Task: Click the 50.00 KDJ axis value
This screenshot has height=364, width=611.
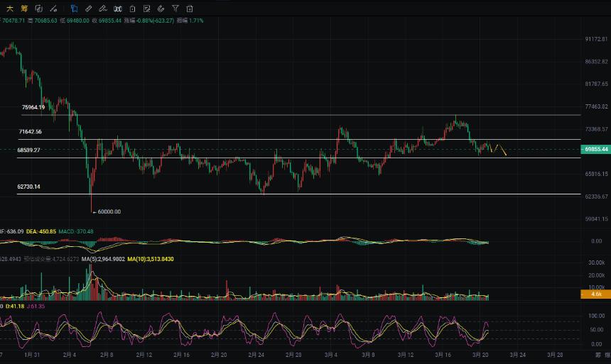Action: 598,330
